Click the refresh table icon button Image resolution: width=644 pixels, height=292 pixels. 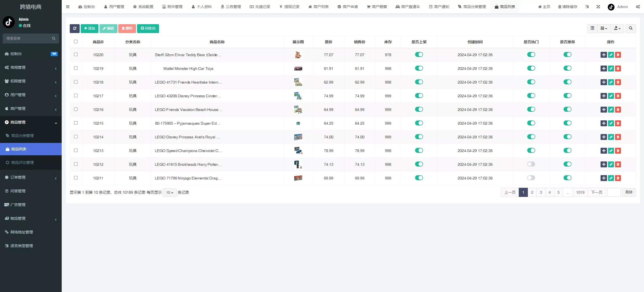coord(75,28)
